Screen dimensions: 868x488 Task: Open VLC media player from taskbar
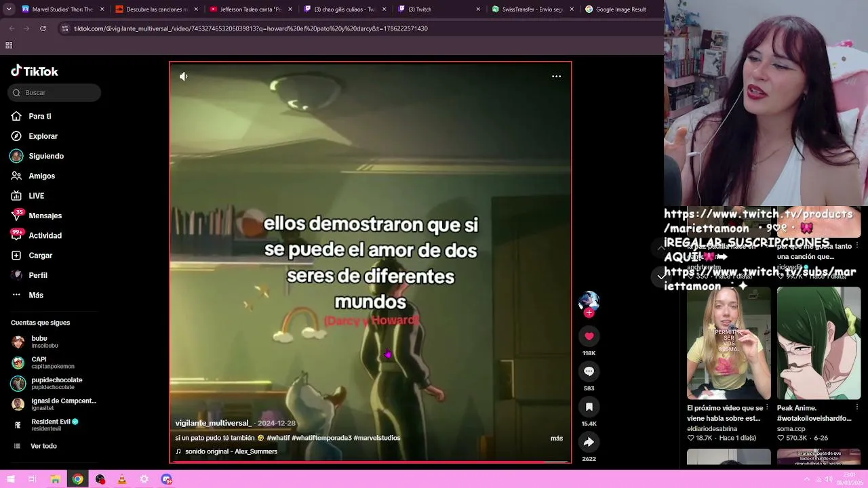coord(122,479)
